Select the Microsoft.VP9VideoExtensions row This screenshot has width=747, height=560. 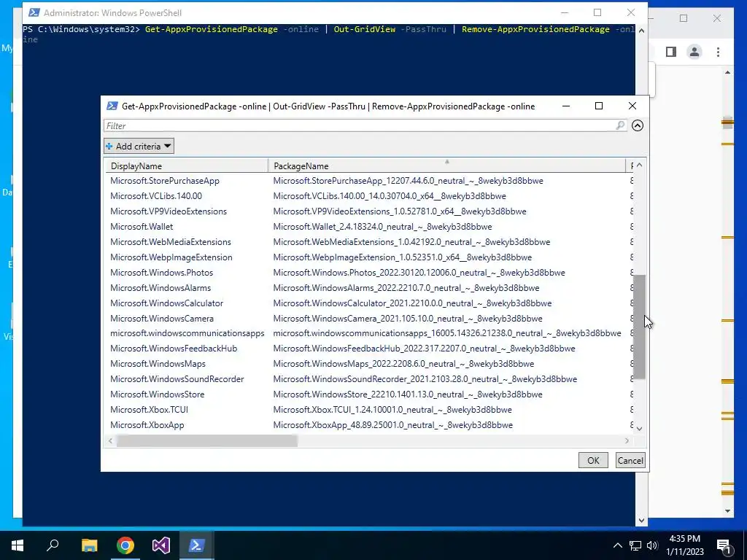click(368, 211)
